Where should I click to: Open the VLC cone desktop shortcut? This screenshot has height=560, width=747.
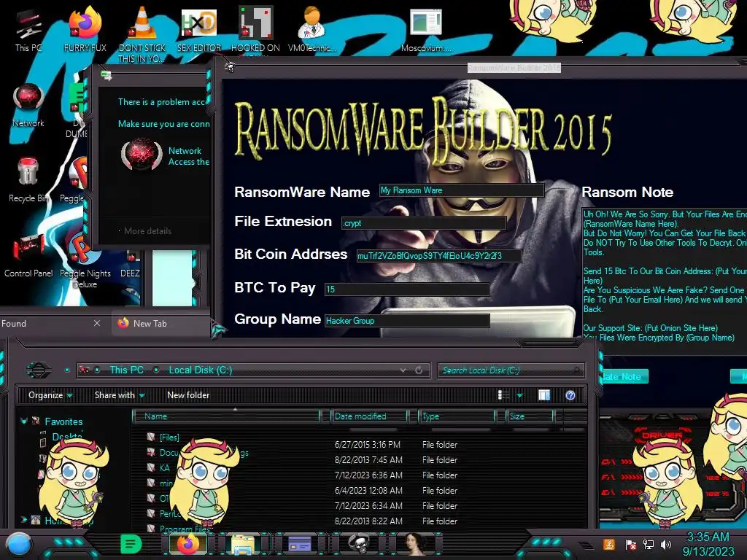pyautogui.click(x=142, y=34)
